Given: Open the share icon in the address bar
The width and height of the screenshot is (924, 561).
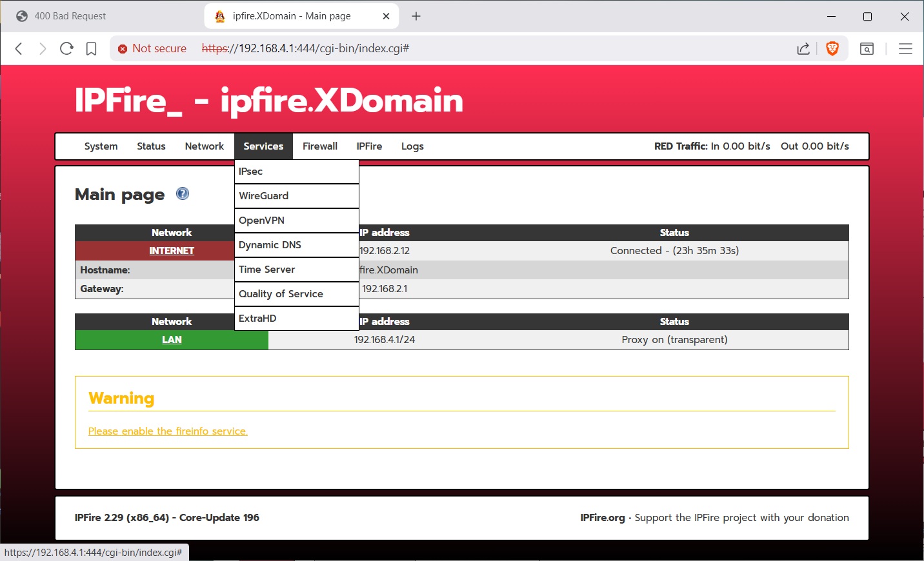Looking at the screenshot, I should [803, 48].
